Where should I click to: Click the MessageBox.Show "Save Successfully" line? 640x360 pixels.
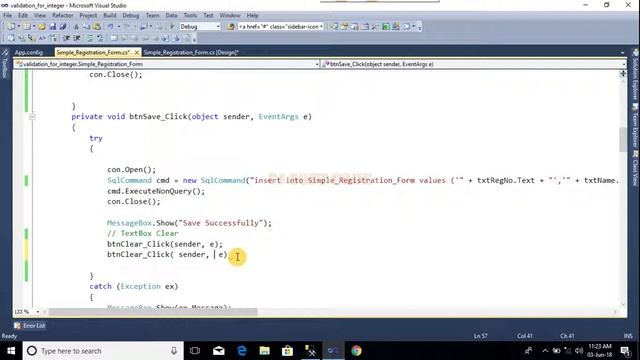[189, 223]
